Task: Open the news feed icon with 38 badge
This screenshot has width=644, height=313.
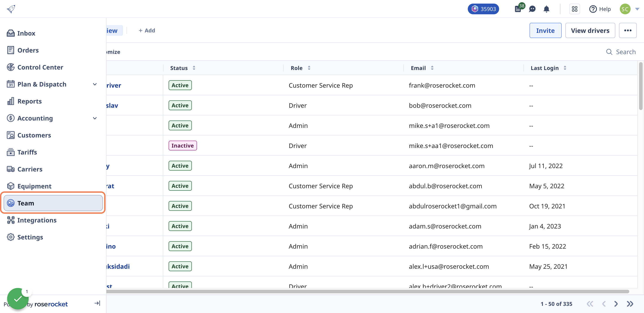Action: 519,9
